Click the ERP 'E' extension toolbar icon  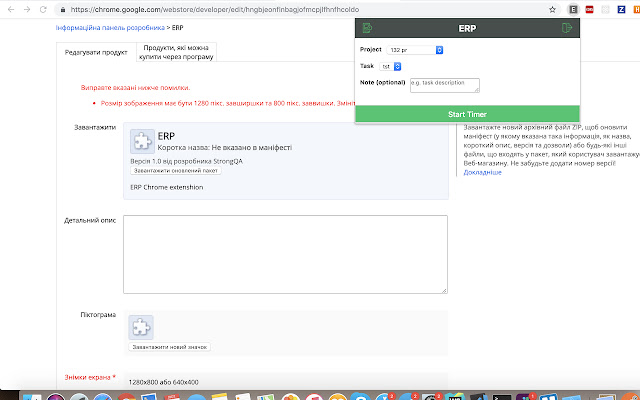click(x=573, y=9)
